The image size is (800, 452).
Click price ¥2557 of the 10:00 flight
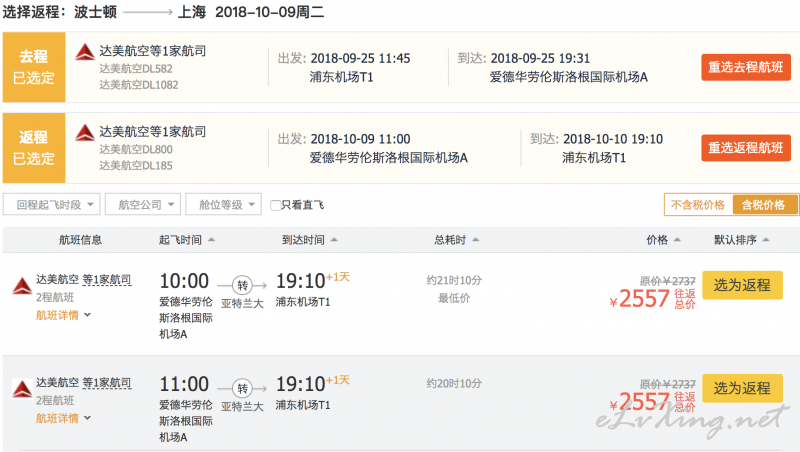tap(639, 299)
